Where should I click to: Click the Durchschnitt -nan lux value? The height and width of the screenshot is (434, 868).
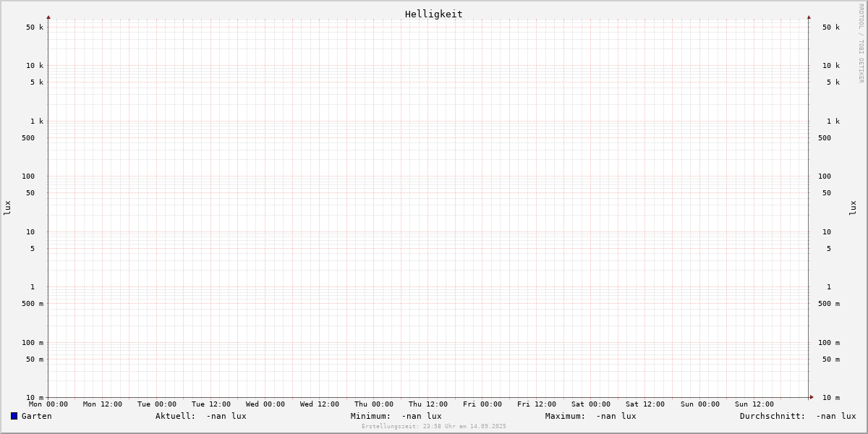pos(835,416)
